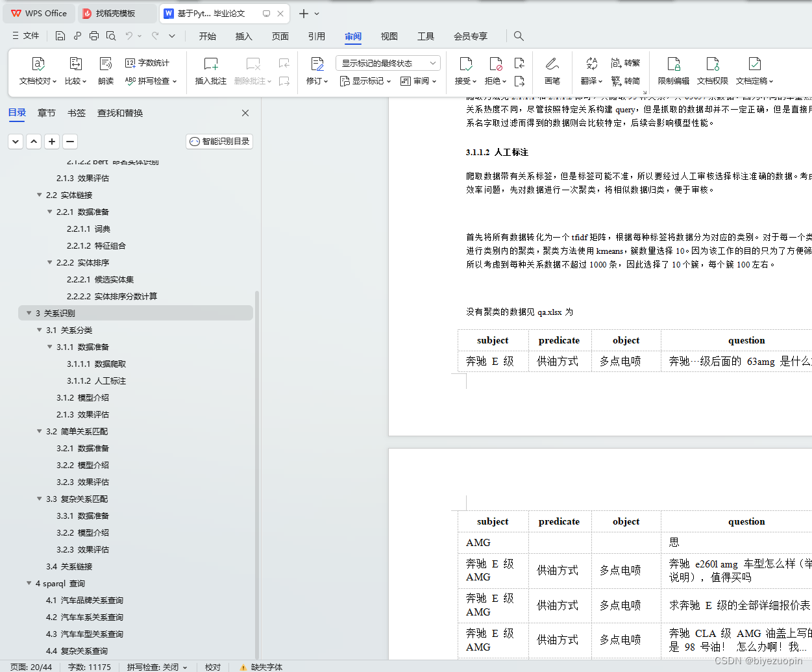
Task: Expand quick access toolbar customize arrow
Action: [x=172, y=36]
